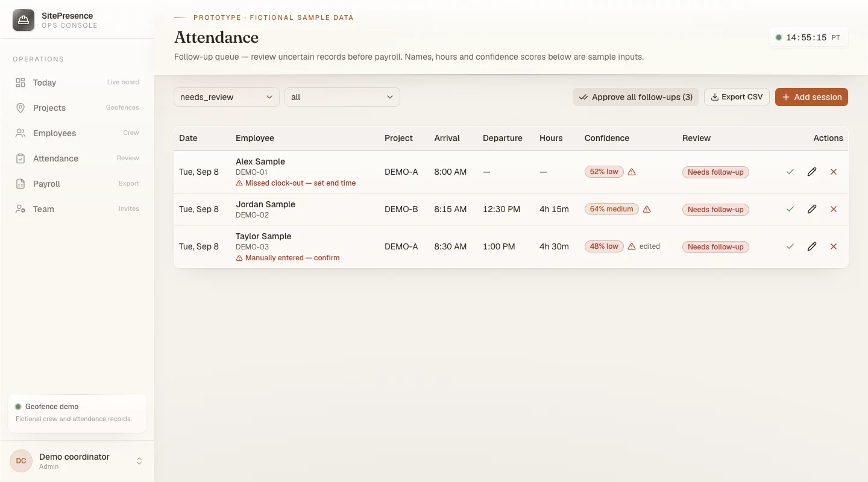This screenshot has height=482, width=868.
Task: Edit Jordan Sample's session with the pencil
Action: 812,209
